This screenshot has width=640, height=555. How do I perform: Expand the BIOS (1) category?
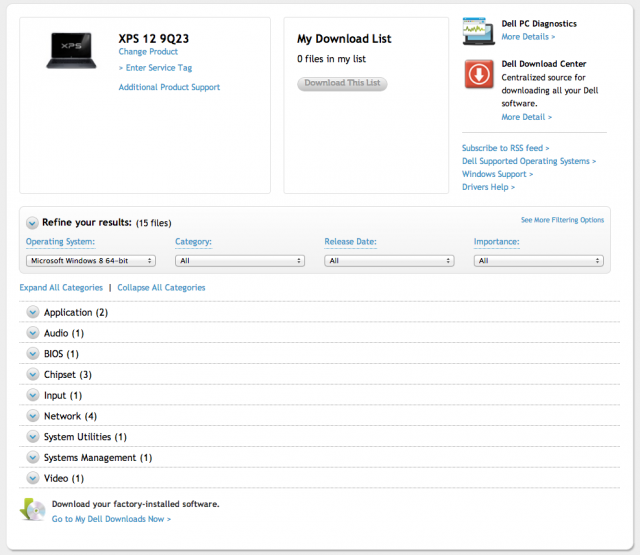33,354
